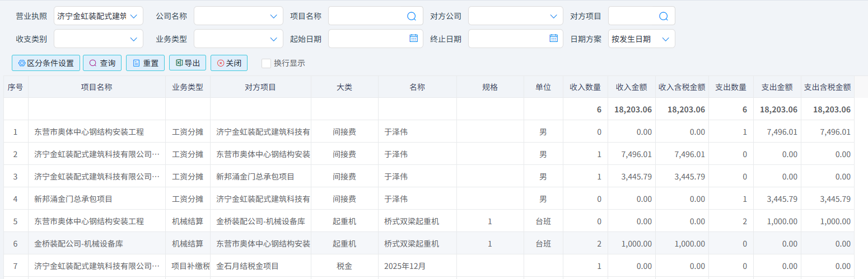Open calendar icon for 终止日期
The height and width of the screenshot is (279, 868).
553,39
